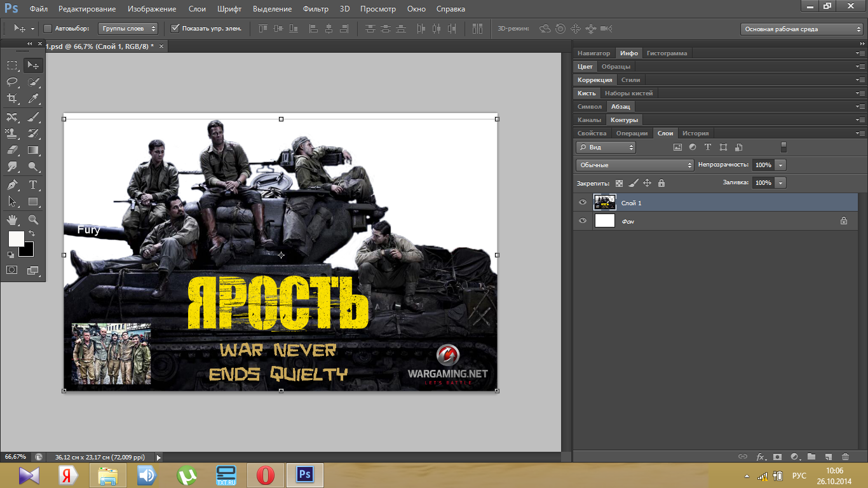The height and width of the screenshot is (488, 868).
Task: Select the Pen tool
Action: click(x=12, y=185)
